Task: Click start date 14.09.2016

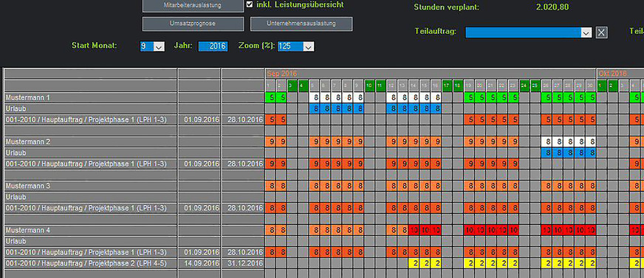Action: (x=199, y=263)
